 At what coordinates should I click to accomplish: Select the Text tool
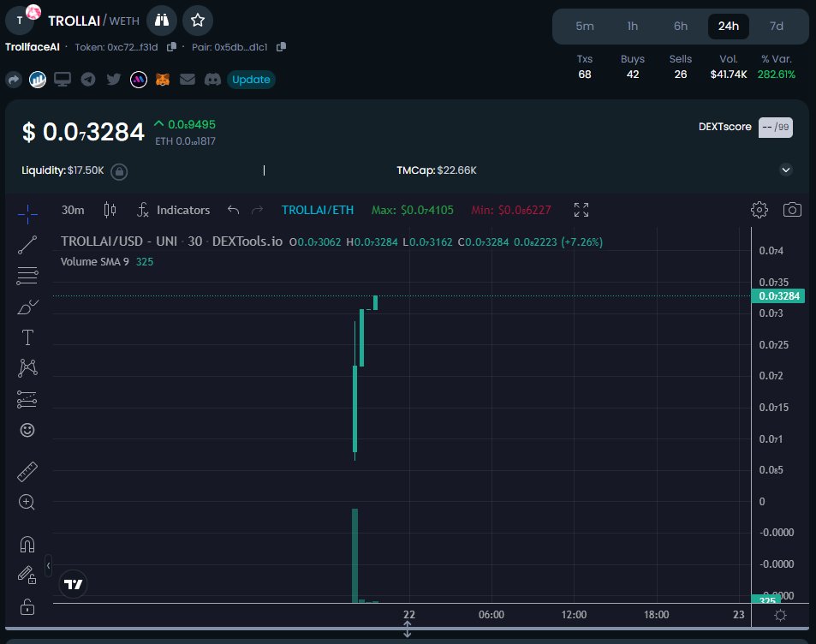27,337
